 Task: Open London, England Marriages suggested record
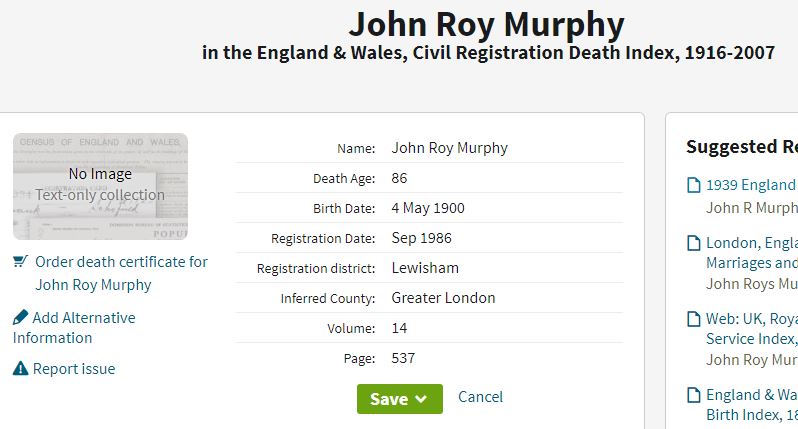point(751,252)
